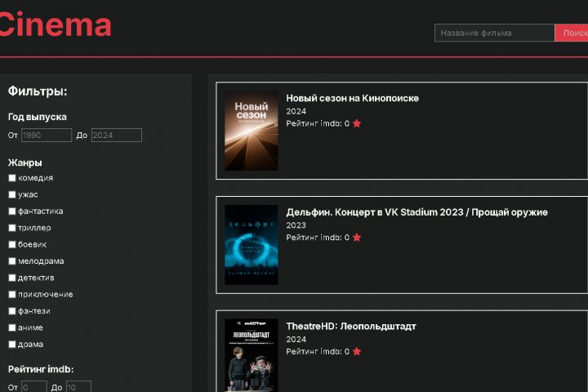Edit imdb rating 'От' field showing 0

(34, 387)
